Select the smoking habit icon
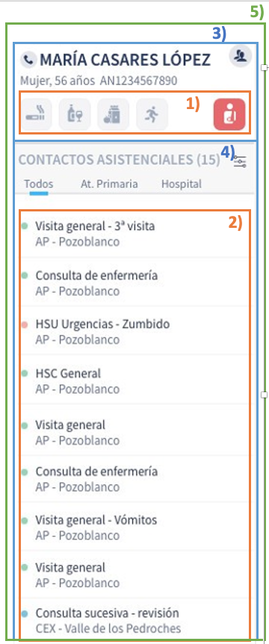Viewport: 269px width, 644px height. (x=37, y=114)
